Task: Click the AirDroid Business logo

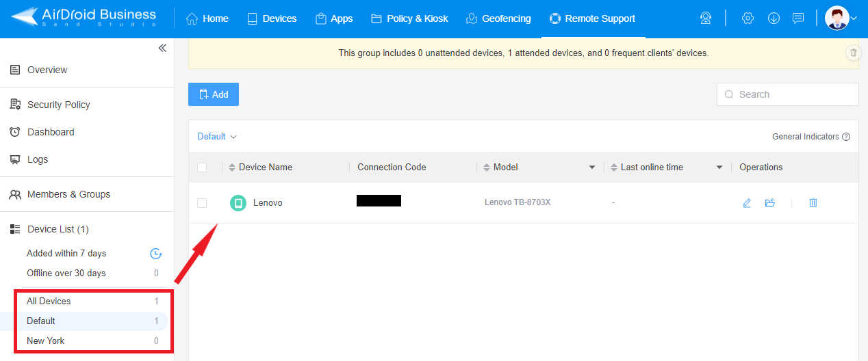Action: 84,18
